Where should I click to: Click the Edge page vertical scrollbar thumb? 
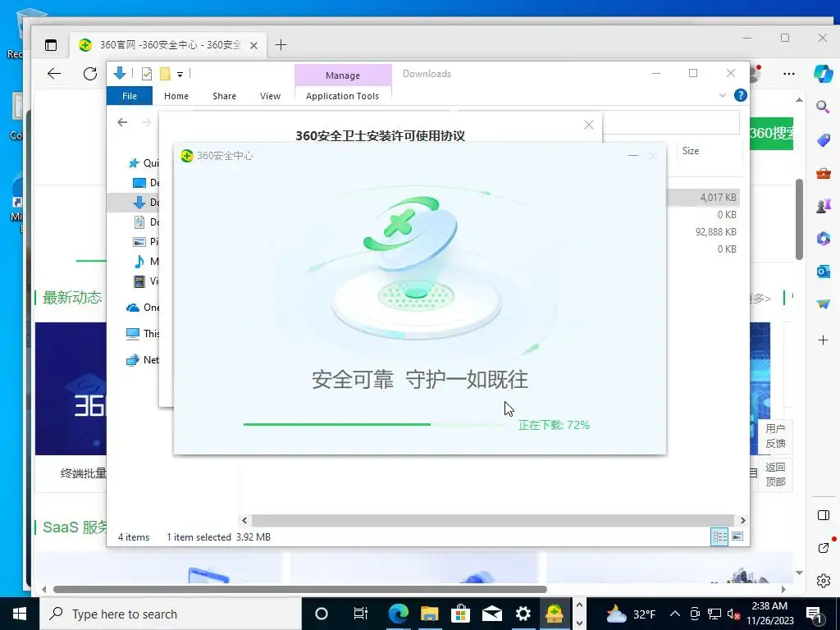point(799,219)
